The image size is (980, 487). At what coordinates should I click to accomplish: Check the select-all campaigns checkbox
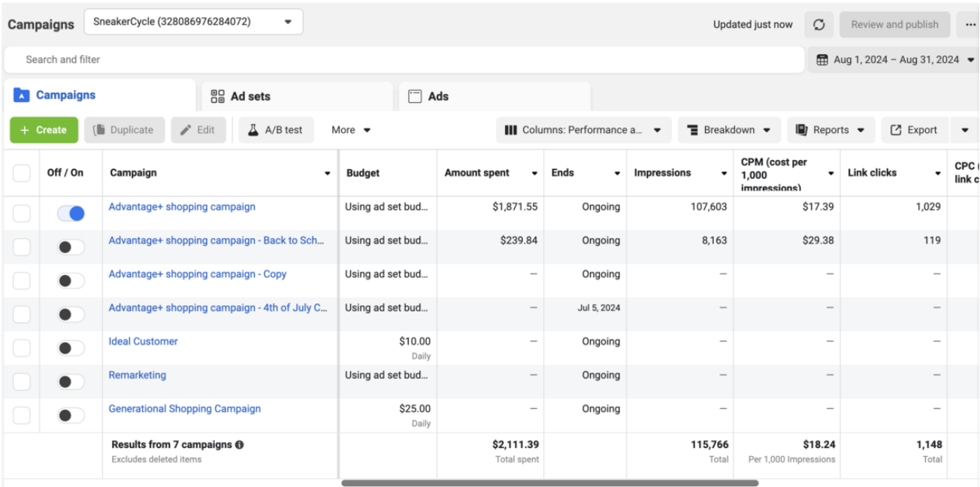click(x=22, y=172)
